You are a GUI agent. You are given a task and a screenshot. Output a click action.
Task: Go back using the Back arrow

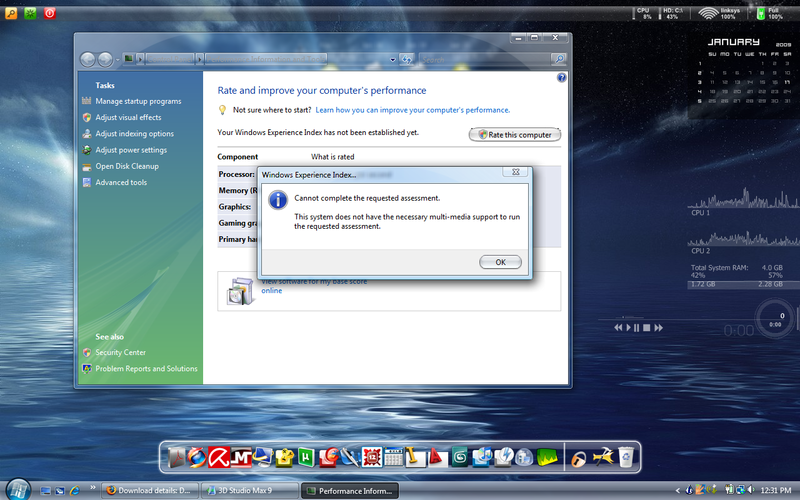pos(88,60)
